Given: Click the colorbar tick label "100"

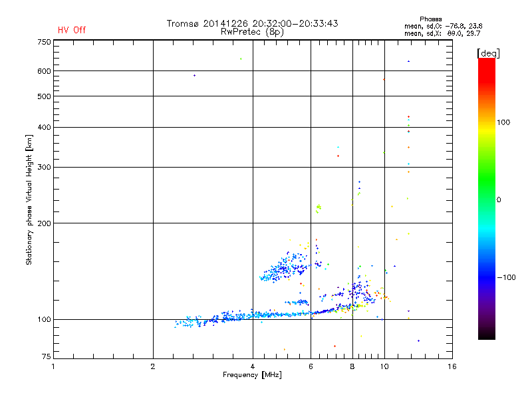Looking at the screenshot, I should pyautogui.click(x=503, y=122).
